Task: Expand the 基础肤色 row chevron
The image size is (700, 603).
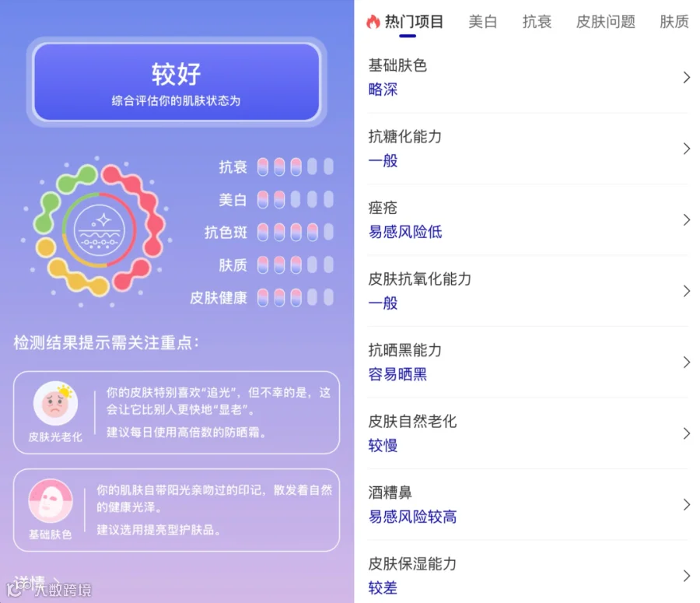Action: [687, 78]
